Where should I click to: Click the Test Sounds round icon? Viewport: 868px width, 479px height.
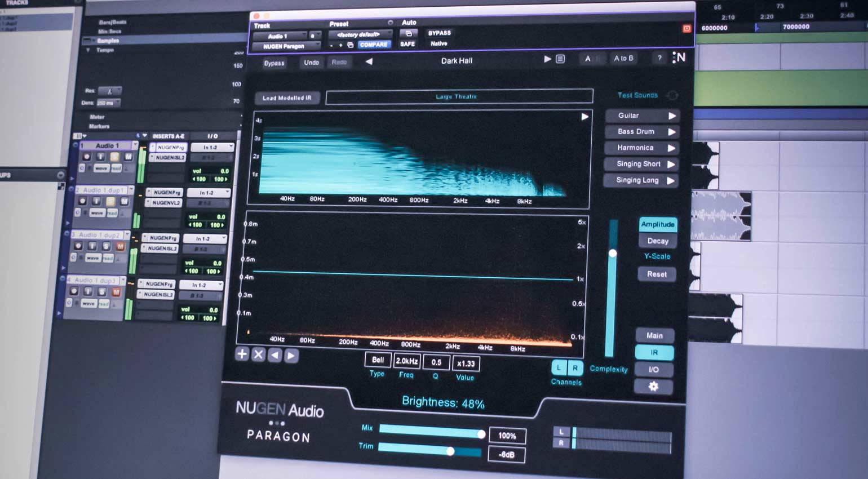pos(672,95)
